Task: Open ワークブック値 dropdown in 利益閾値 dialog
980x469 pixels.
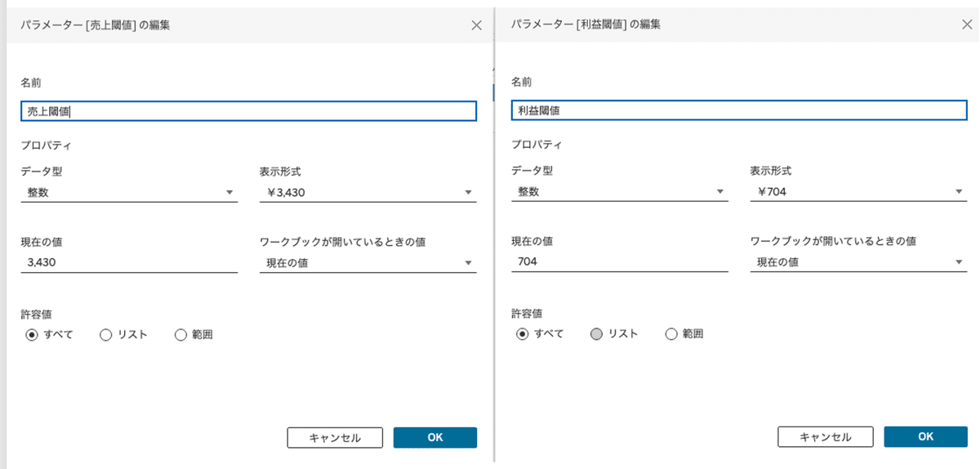Action: (858, 262)
